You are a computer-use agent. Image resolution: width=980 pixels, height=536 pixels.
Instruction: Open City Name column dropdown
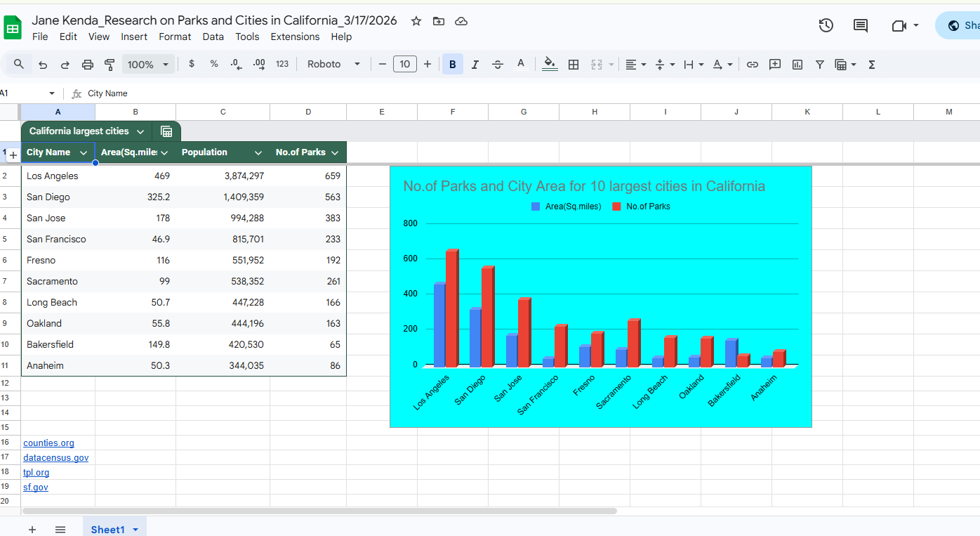pos(84,152)
